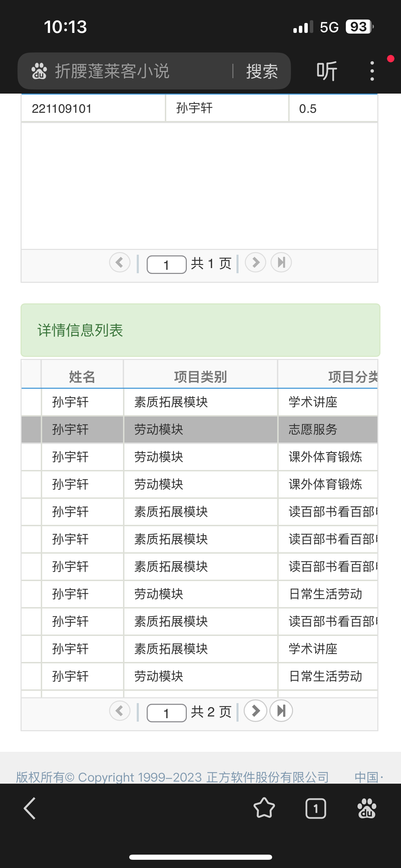Click last page icon in upper table
This screenshot has width=401, height=868.
coord(281,263)
